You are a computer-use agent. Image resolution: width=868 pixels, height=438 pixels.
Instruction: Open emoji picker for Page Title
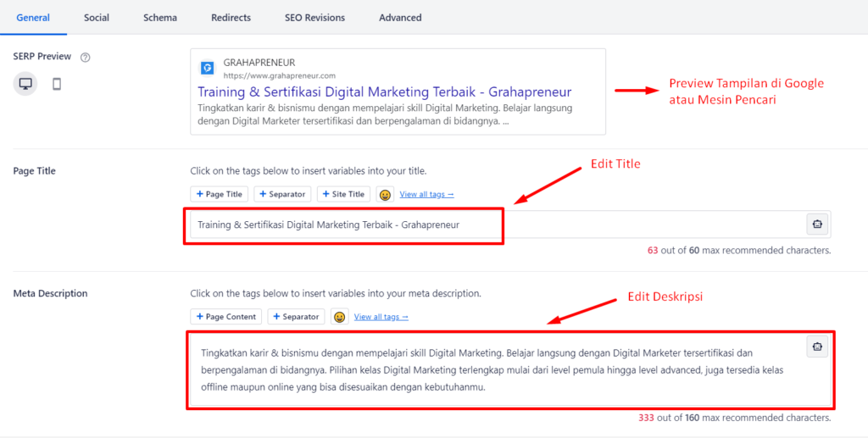pos(385,194)
